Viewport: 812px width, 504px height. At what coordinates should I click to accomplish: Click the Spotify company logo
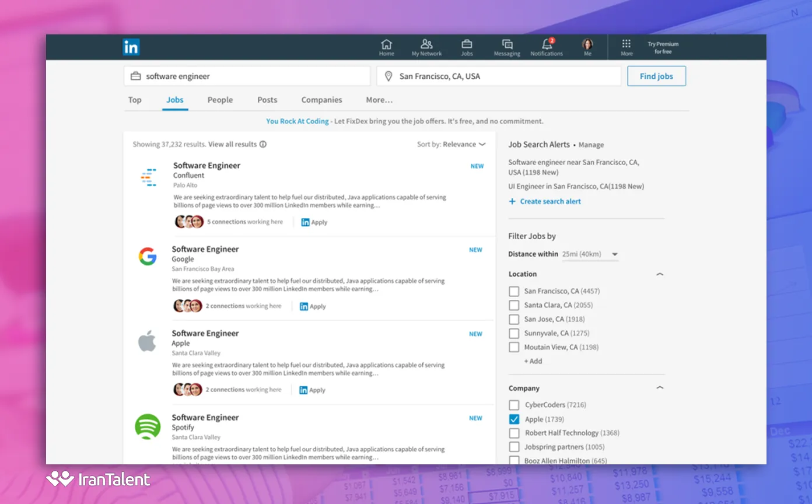148,426
